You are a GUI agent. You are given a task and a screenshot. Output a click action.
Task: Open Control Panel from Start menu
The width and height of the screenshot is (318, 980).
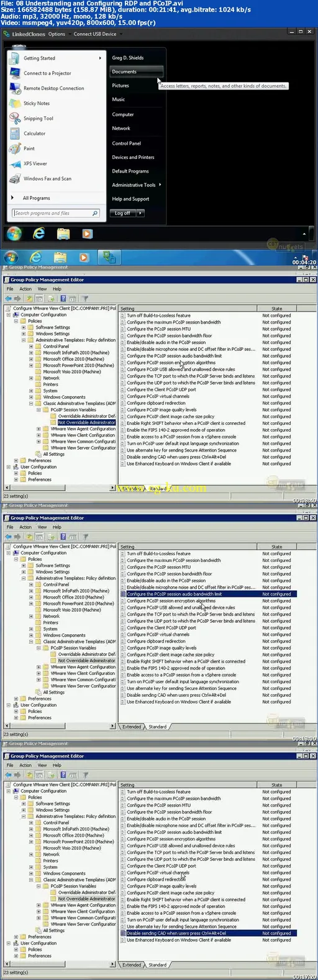click(127, 143)
